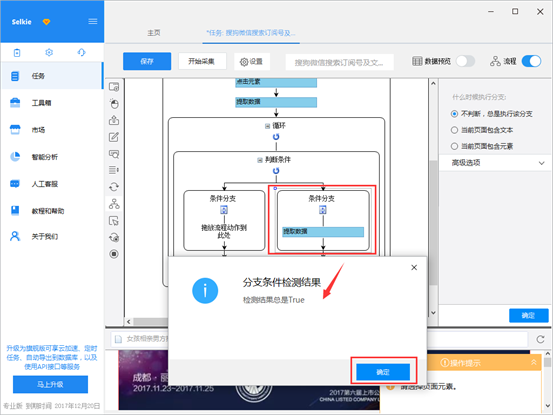Click the stop-task circle tool icon
The width and height of the screenshot is (553, 415).
coord(114,254)
